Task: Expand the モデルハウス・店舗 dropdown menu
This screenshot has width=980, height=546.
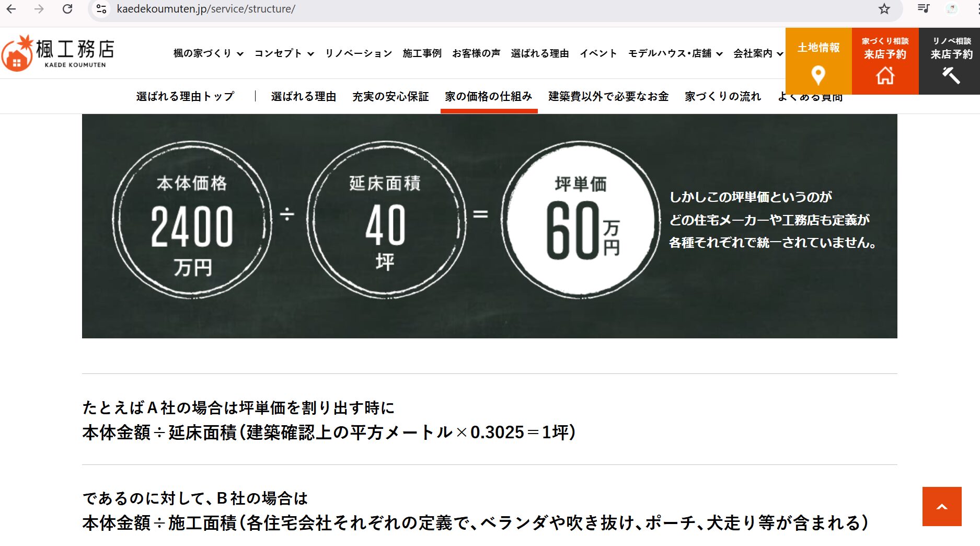Action: [675, 53]
